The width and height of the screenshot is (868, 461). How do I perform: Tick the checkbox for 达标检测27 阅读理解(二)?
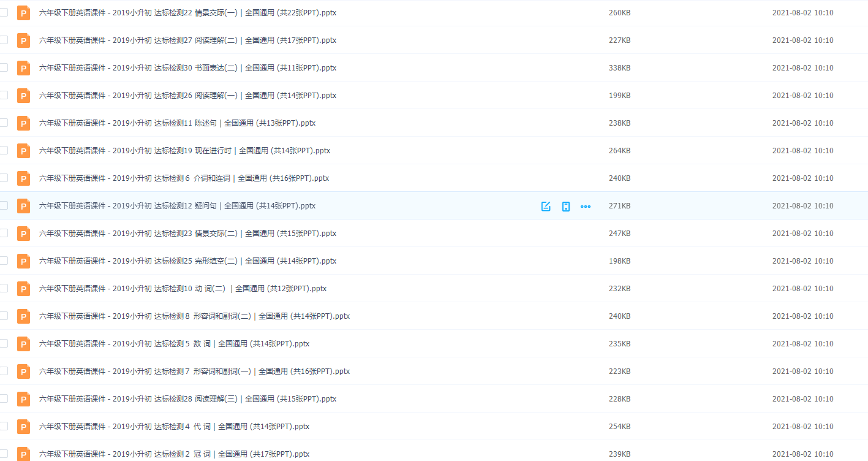point(4,40)
